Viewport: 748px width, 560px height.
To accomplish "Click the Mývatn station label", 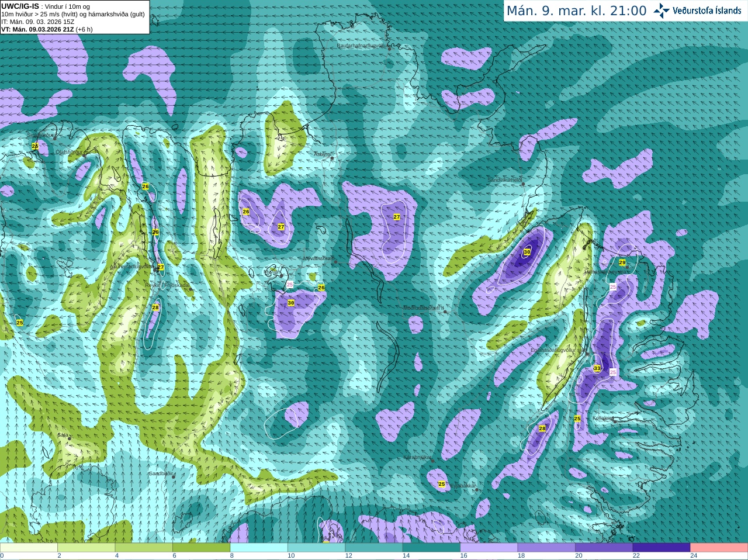I will 272,272.
